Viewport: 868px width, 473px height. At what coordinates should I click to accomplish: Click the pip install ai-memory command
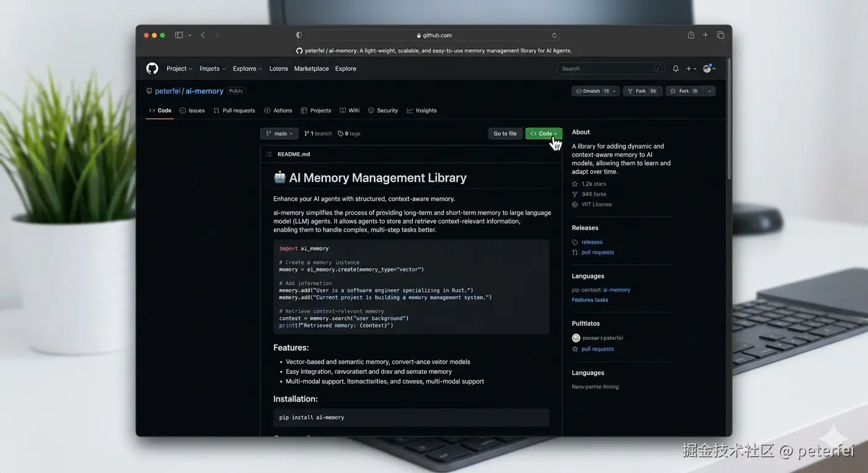click(311, 418)
